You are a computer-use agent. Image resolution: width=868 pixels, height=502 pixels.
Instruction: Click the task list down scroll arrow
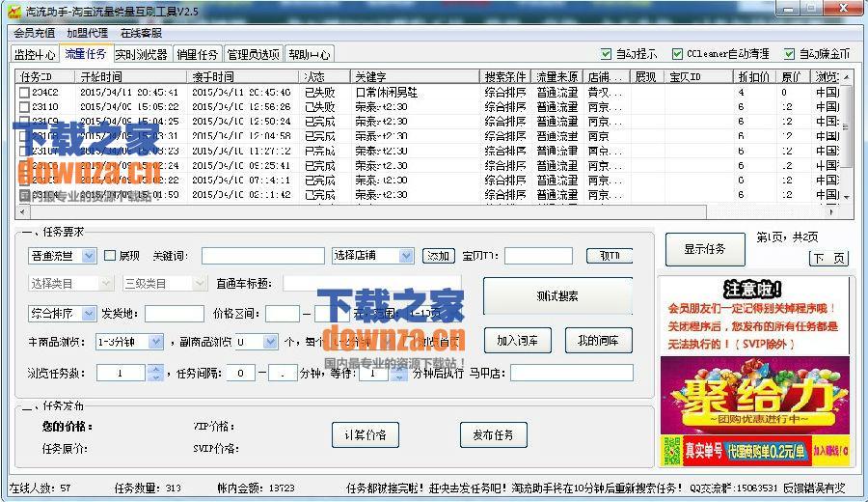(x=846, y=196)
